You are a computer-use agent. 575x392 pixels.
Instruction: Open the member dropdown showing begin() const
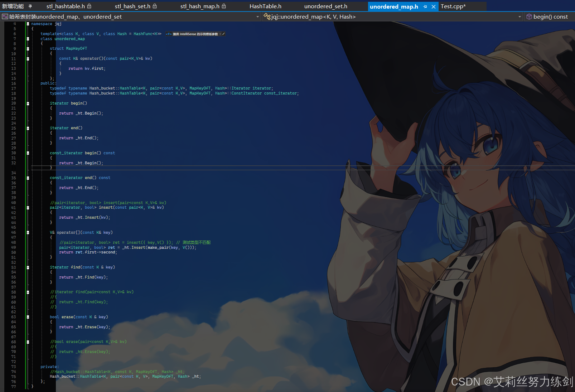[550, 16]
